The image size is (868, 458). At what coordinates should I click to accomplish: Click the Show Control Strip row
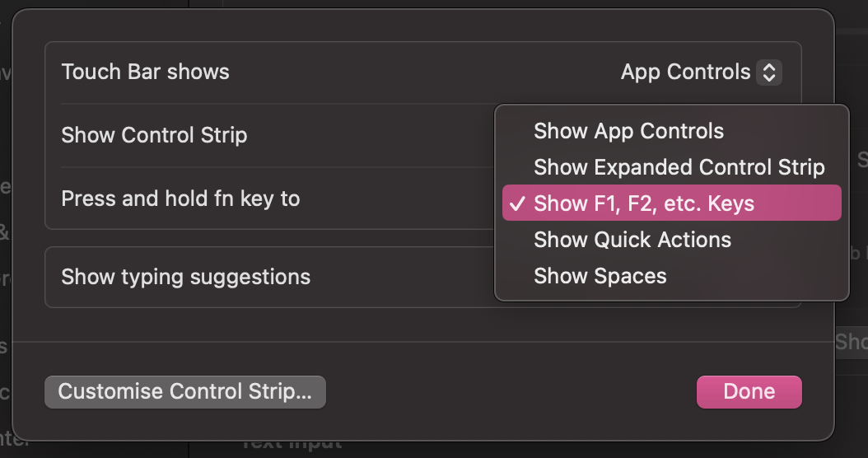click(x=154, y=135)
